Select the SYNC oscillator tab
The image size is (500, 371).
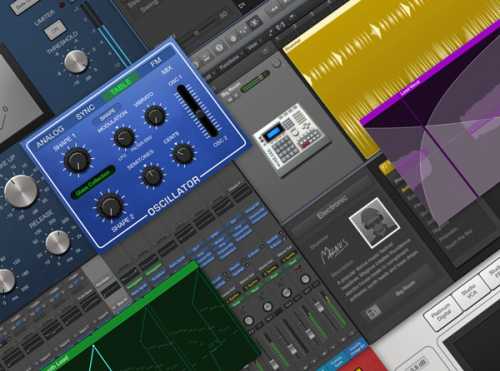(85, 111)
